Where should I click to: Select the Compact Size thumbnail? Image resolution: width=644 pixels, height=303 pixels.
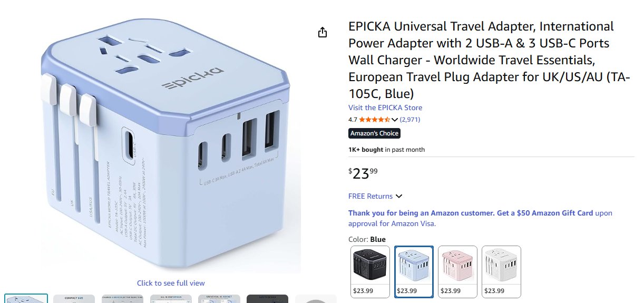pyautogui.click(x=74, y=299)
